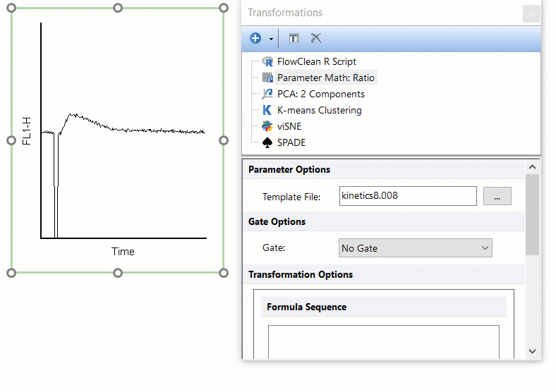Click the Parameter Math calculator icon
Viewport: 556px width, 392px height.
pos(267,78)
